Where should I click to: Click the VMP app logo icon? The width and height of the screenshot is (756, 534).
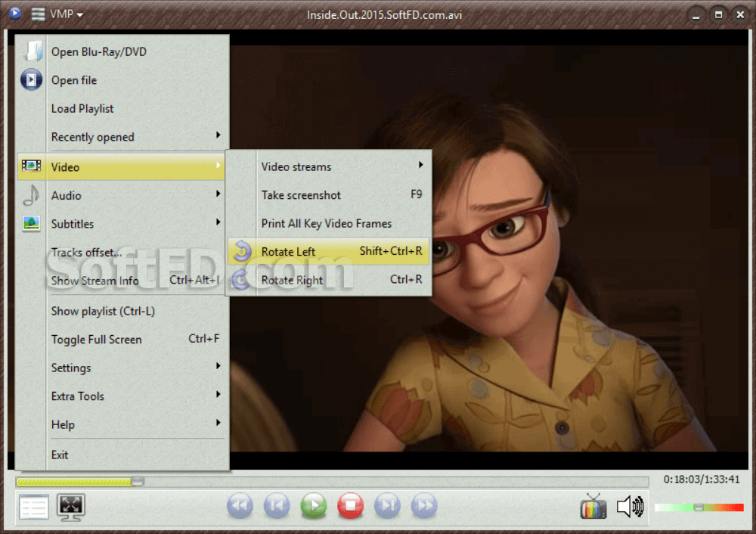pyautogui.click(x=15, y=13)
